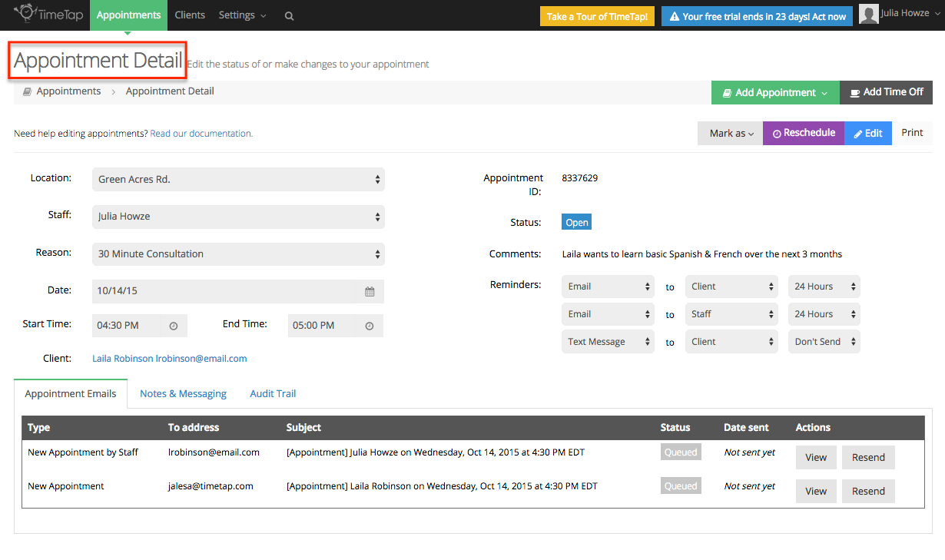Open first reminder's 24 Hours dropdown

tap(824, 287)
